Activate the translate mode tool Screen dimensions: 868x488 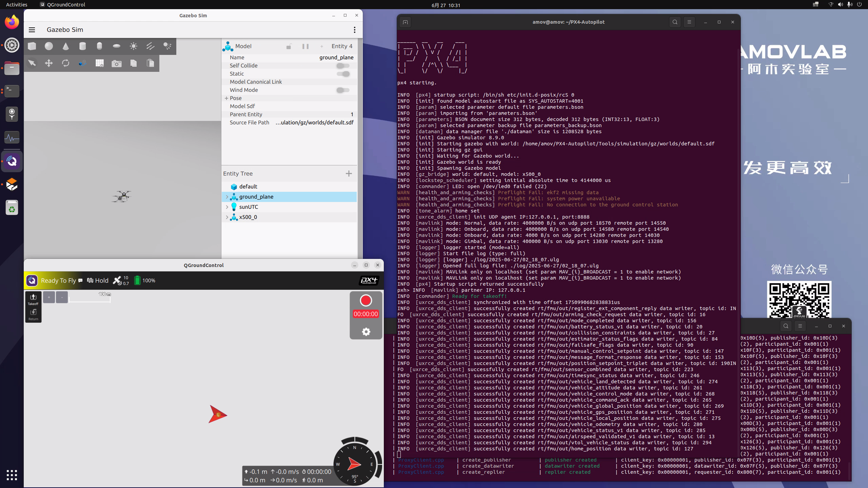click(x=49, y=63)
